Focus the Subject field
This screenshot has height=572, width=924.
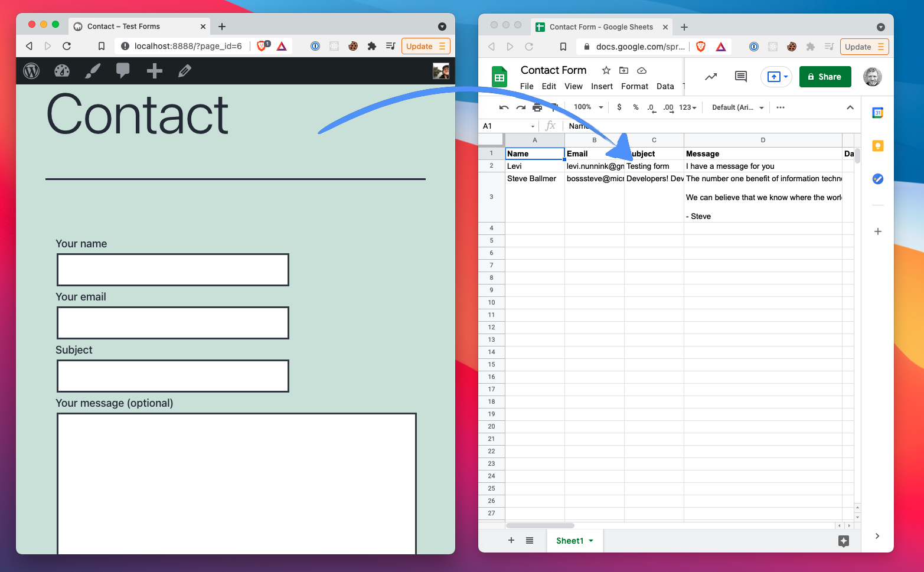point(173,376)
